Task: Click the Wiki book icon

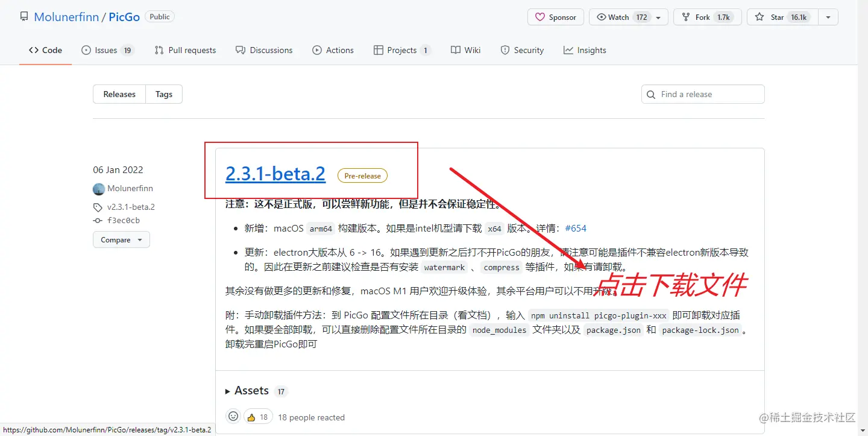Action: click(x=456, y=50)
